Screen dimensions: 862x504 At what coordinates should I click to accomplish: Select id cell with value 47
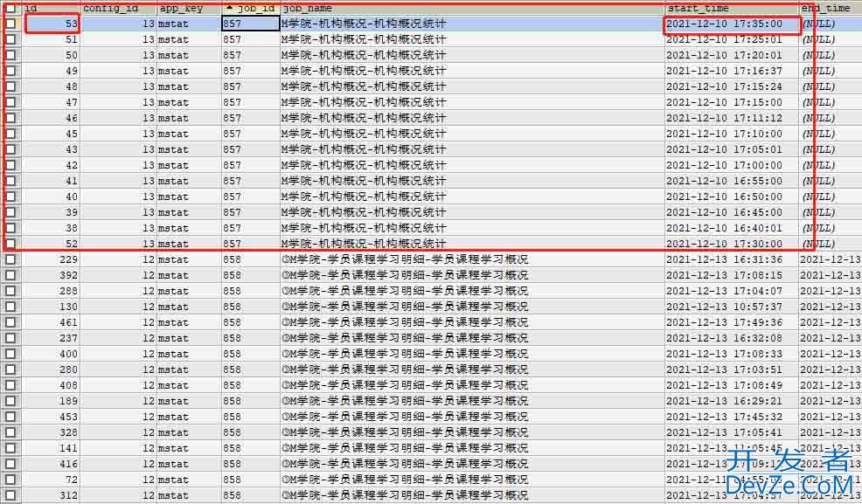pos(51,102)
